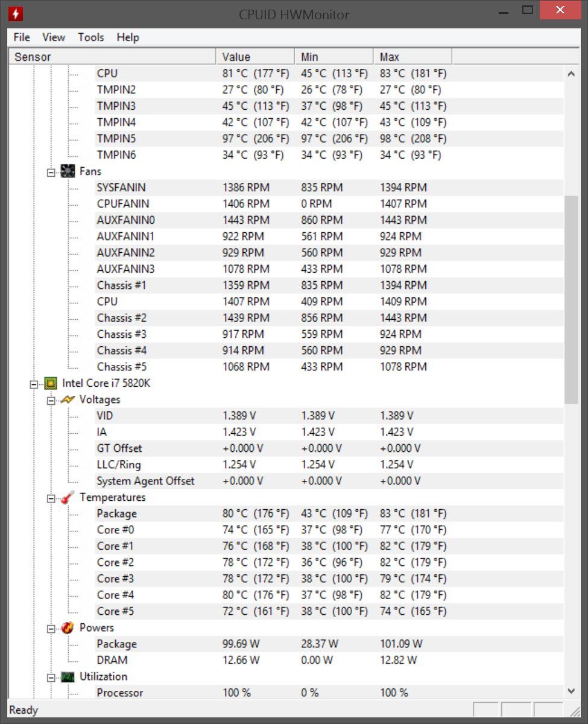Collapse the Intel Core i7 5820K node
This screenshot has height=724, width=588.
[x=34, y=384]
